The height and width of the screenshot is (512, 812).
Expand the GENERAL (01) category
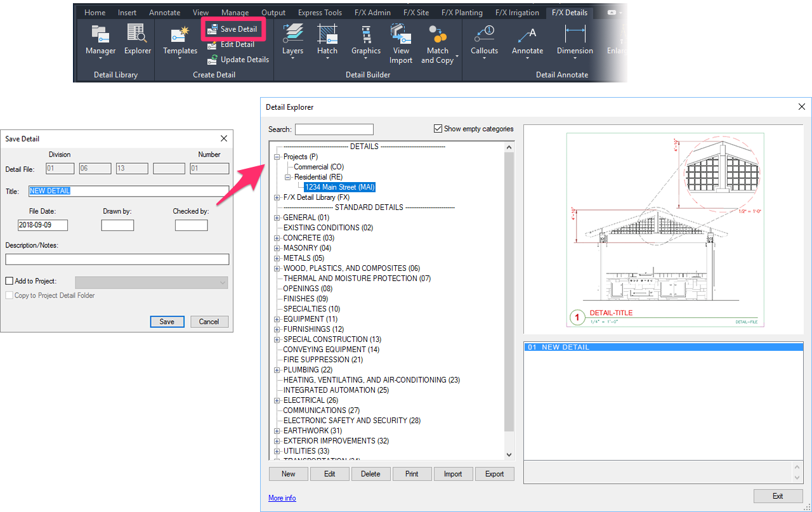point(277,218)
